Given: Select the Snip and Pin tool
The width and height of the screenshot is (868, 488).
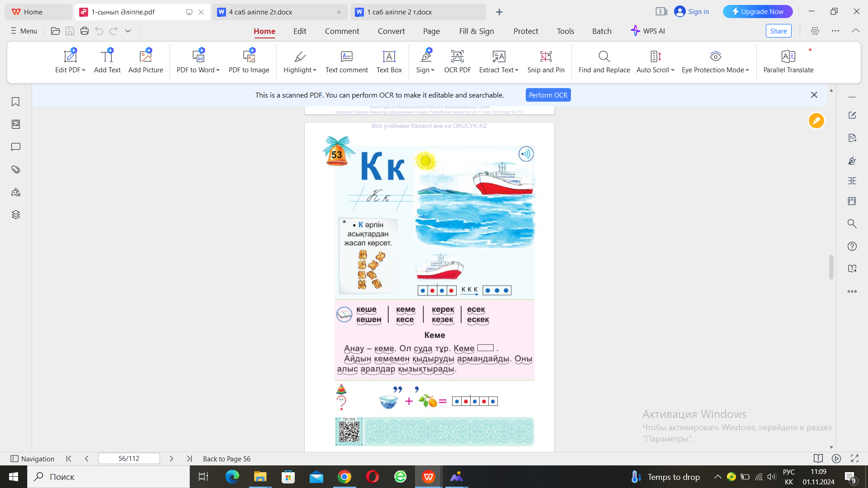Looking at the screenshot, I should (546, 56).
